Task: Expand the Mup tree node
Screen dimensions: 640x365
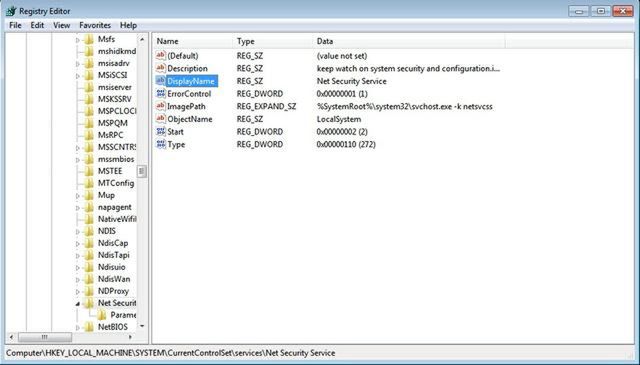Action: pos(78,196)
